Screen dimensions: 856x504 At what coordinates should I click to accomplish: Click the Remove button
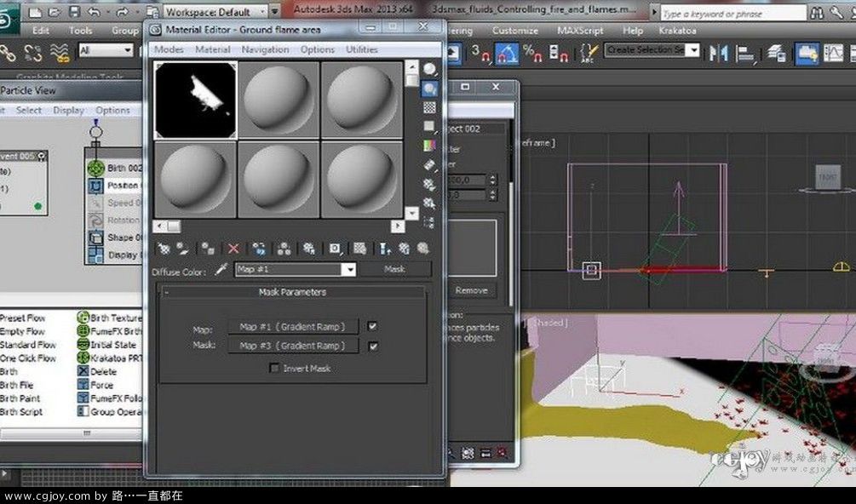pyautogui.click(x=472, y=290)
